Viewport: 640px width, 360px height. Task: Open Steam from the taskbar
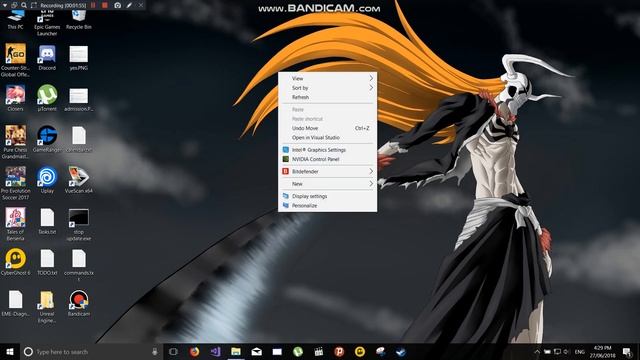point(401,351)
